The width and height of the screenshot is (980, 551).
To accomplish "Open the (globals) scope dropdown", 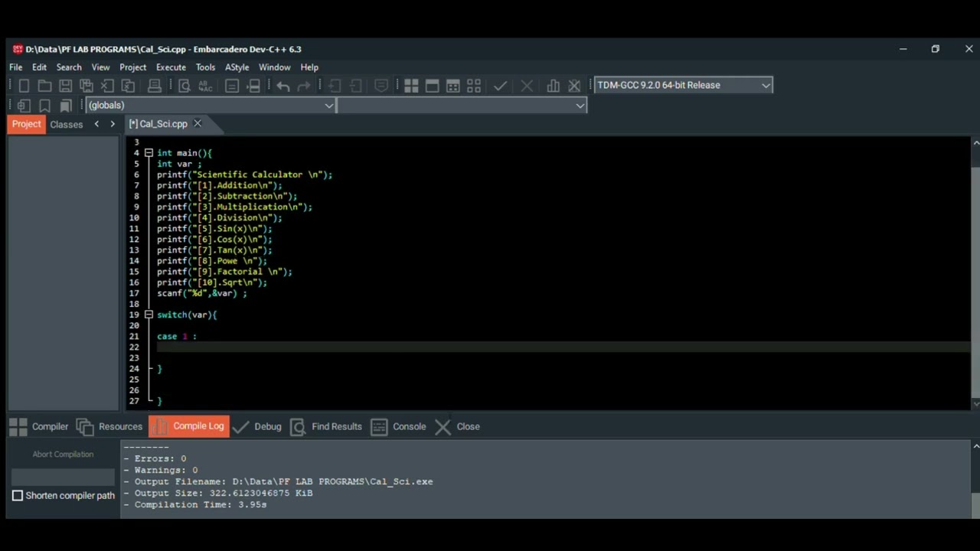I will [211, 106].
